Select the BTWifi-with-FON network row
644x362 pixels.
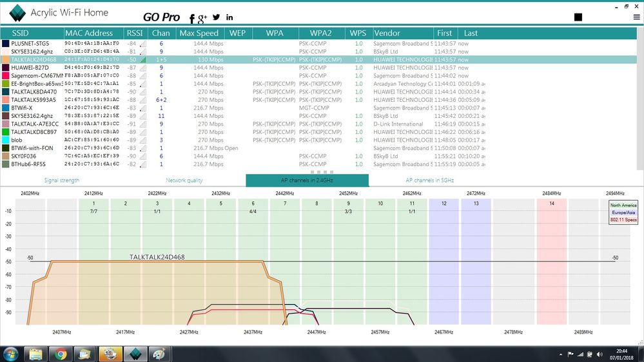tap(318, 148)
